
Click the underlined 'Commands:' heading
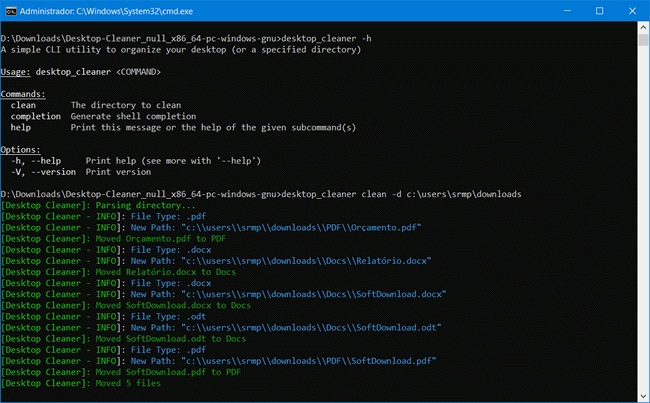(23, 94)
